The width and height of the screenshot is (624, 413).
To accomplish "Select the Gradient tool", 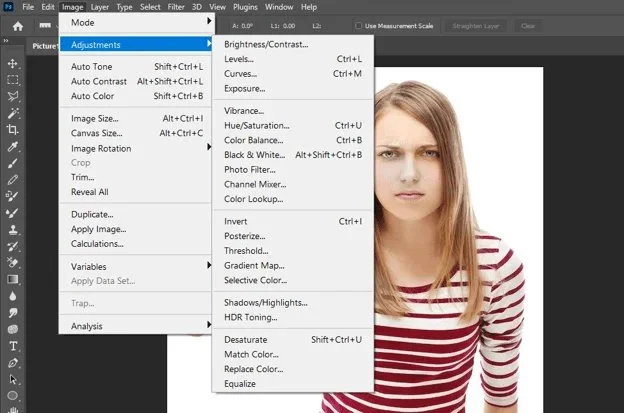I will click(13, 279).
